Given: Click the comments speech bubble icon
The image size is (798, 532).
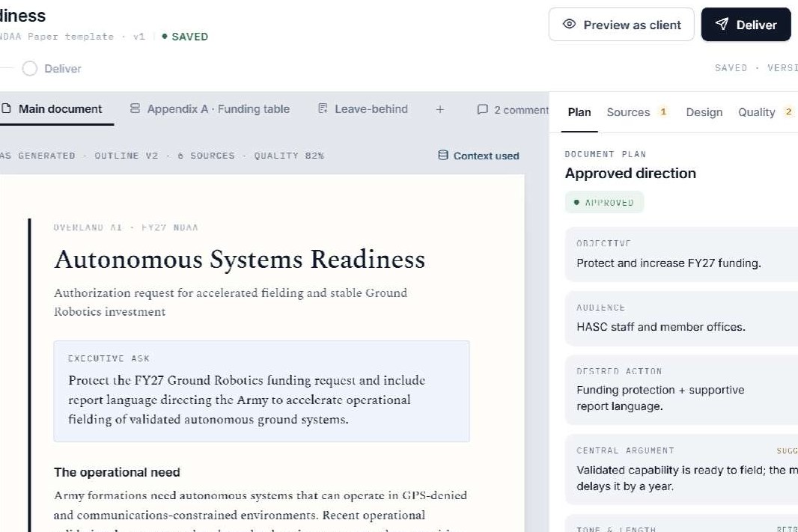Looking at the screenshot, I should tap(482, 109).
